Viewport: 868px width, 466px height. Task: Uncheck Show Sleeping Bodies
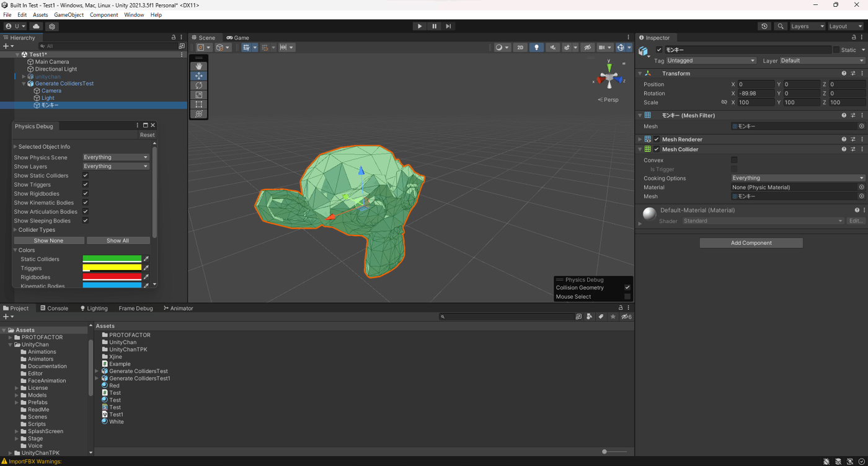pyautogui.click(x=86, y=221)
